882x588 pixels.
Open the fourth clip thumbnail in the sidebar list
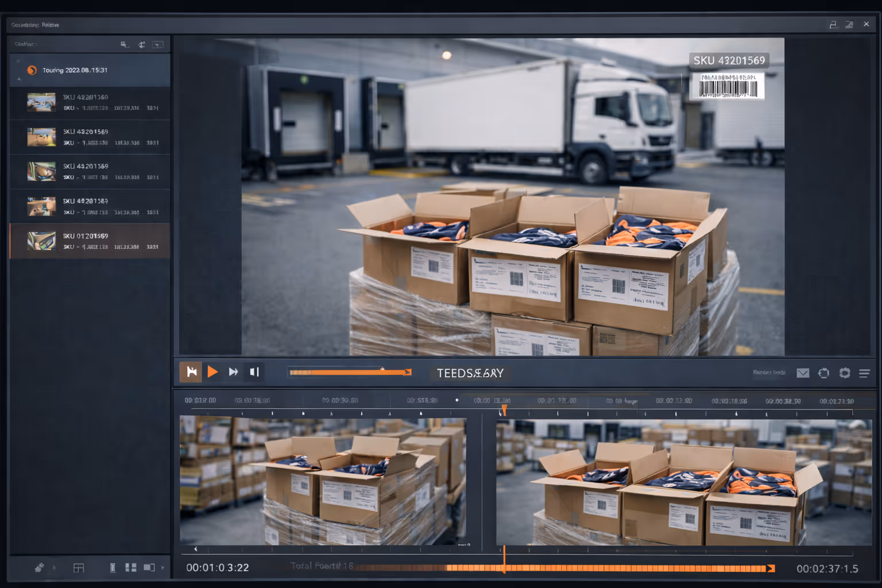[41, 206]
